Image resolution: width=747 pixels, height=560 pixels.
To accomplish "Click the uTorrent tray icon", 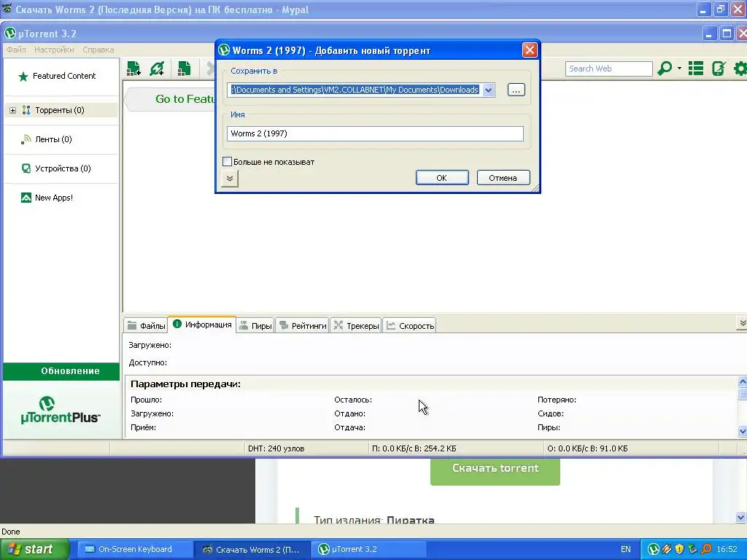I will (x=654, y=549).
